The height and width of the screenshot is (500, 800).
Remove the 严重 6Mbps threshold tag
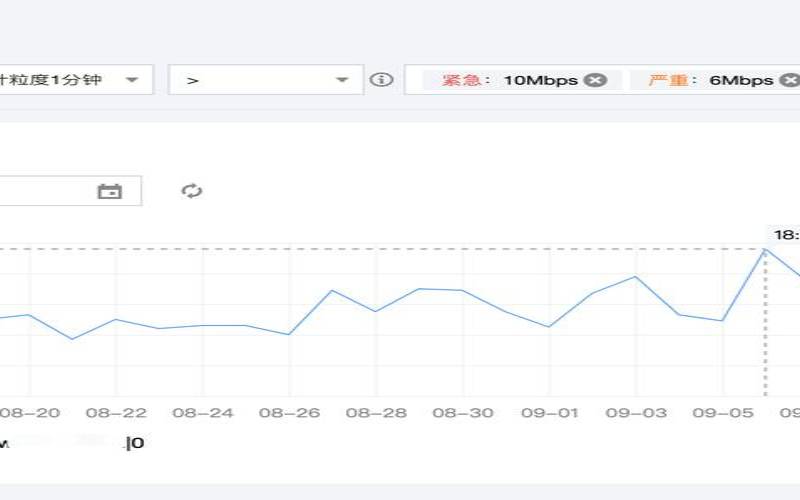[789, 80]
